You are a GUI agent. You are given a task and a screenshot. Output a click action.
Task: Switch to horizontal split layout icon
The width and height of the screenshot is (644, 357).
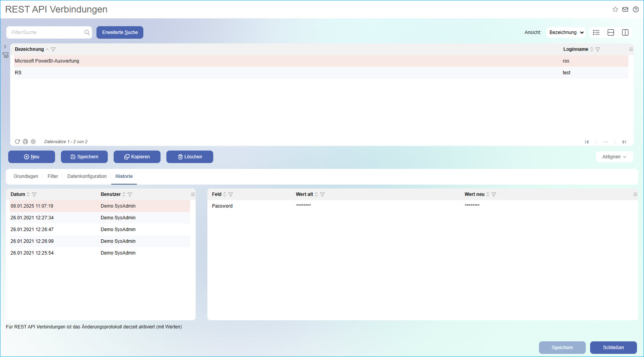click(611, 32)
